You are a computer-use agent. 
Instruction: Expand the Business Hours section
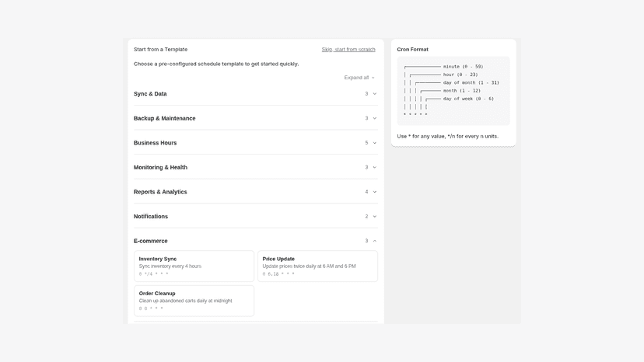coord(255,143)
